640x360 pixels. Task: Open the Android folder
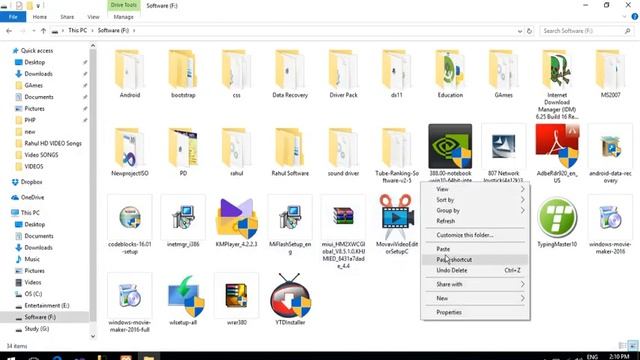tap(130, 73)
